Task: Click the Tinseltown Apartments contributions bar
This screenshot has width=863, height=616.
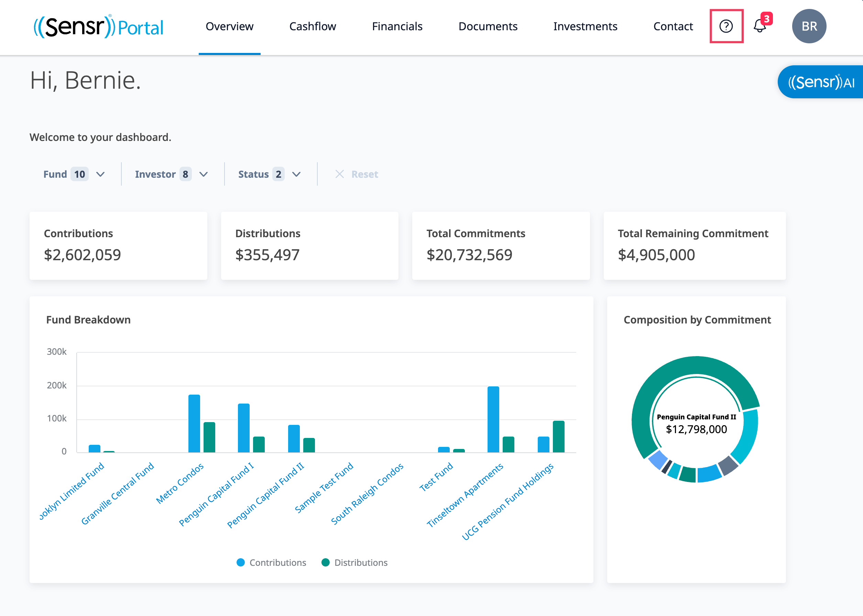Action: pyautogui.click(x=493, y=419)
